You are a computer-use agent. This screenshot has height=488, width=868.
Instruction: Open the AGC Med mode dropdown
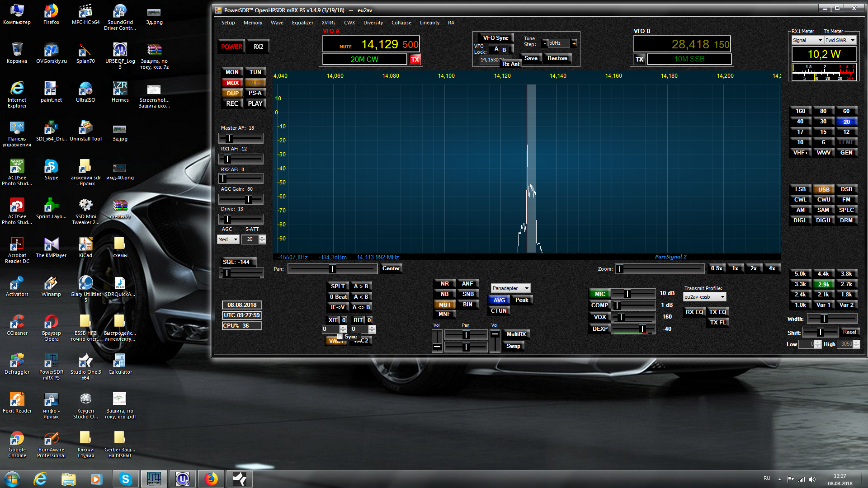[235, 239]
